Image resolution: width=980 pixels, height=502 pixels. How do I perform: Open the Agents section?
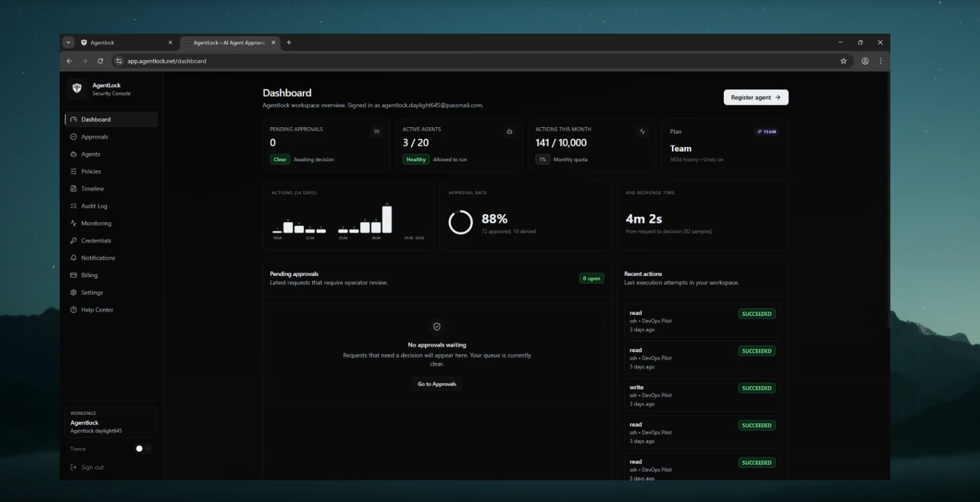tap(111, 154)
